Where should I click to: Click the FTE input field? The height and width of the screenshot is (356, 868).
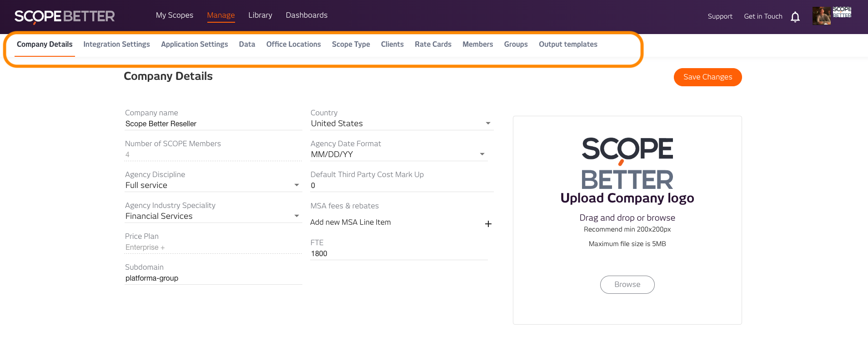pyautogui.click(x=399, y=254)
